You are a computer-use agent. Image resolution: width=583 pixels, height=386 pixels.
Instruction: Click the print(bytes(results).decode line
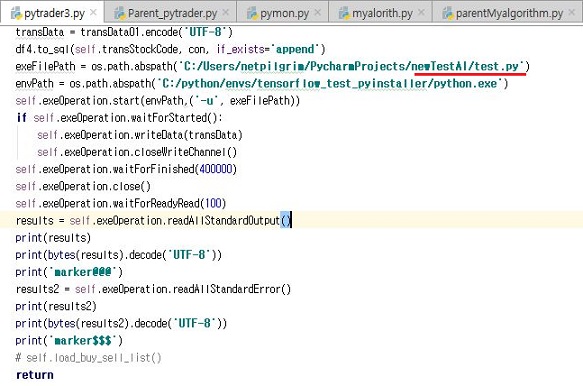point(119,255)
